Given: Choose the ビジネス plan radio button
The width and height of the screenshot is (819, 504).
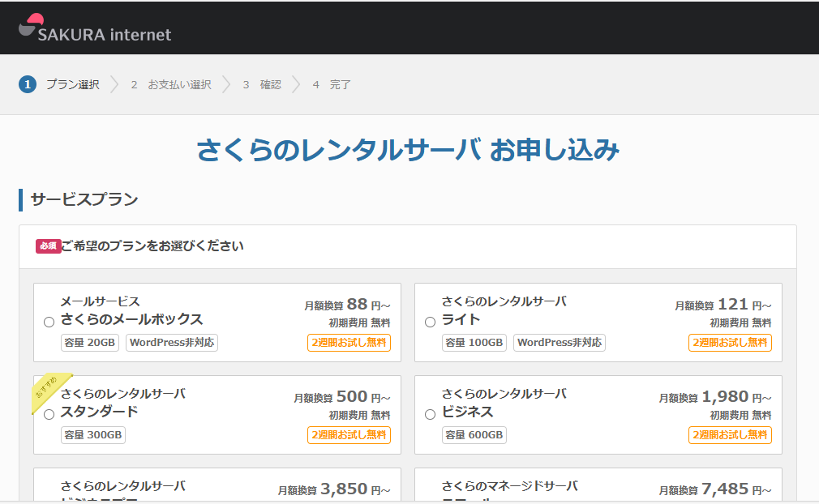Looking at the screenshot, I should 430,414.
